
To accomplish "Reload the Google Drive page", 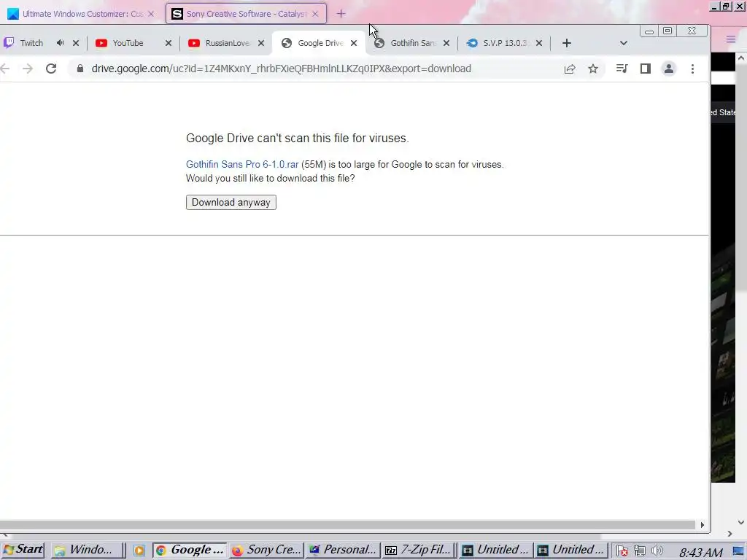I will (x=51, y=69).
